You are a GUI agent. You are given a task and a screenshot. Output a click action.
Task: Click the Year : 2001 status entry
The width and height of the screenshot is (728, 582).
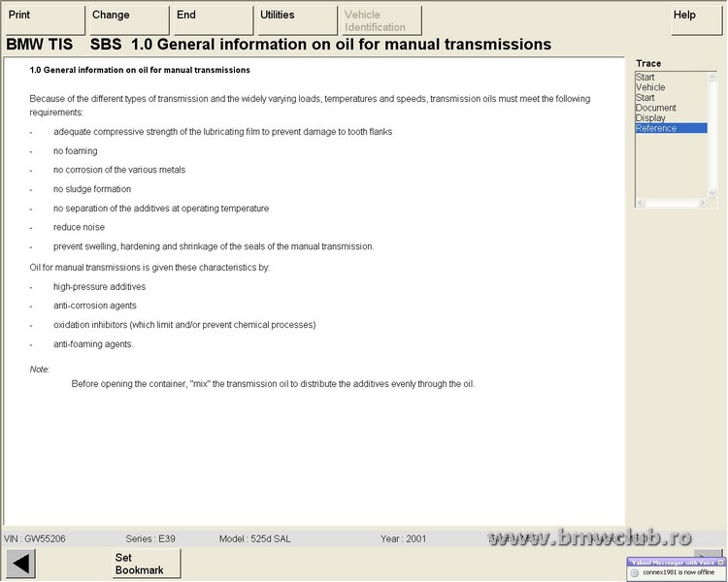point(403,539)
